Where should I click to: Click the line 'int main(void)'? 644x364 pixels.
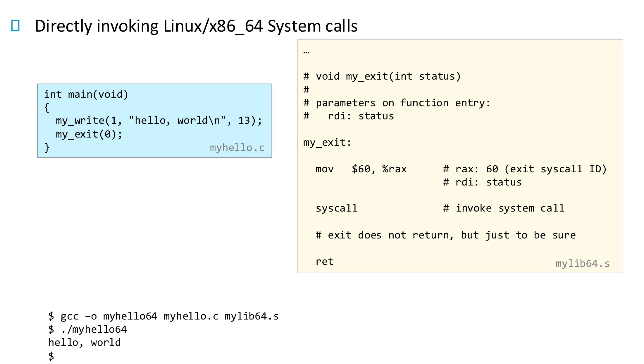[x=86, y=94]
